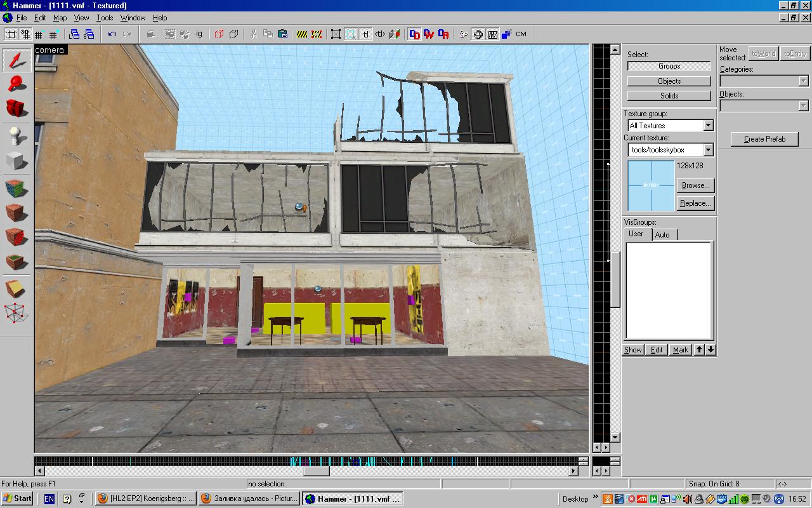Select the Block tool white cube
812x508 pixels.
[17, 161]
